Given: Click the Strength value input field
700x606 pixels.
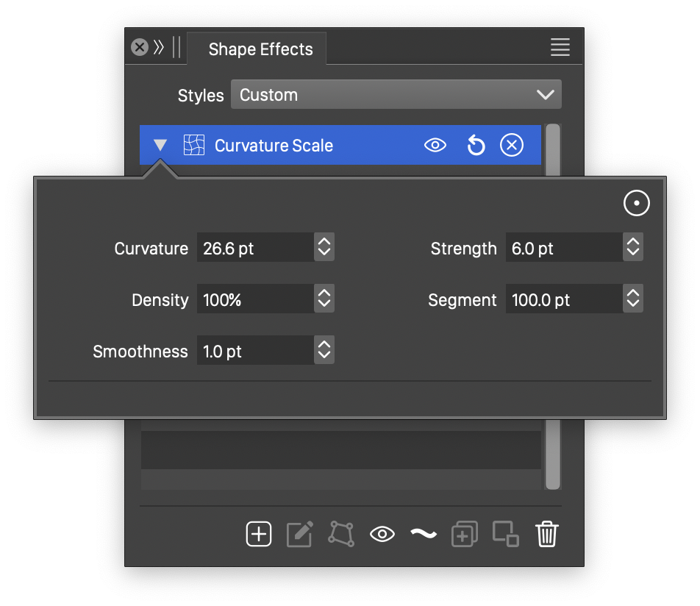Looking at the screenshot, I should click(x=563, y=249).
